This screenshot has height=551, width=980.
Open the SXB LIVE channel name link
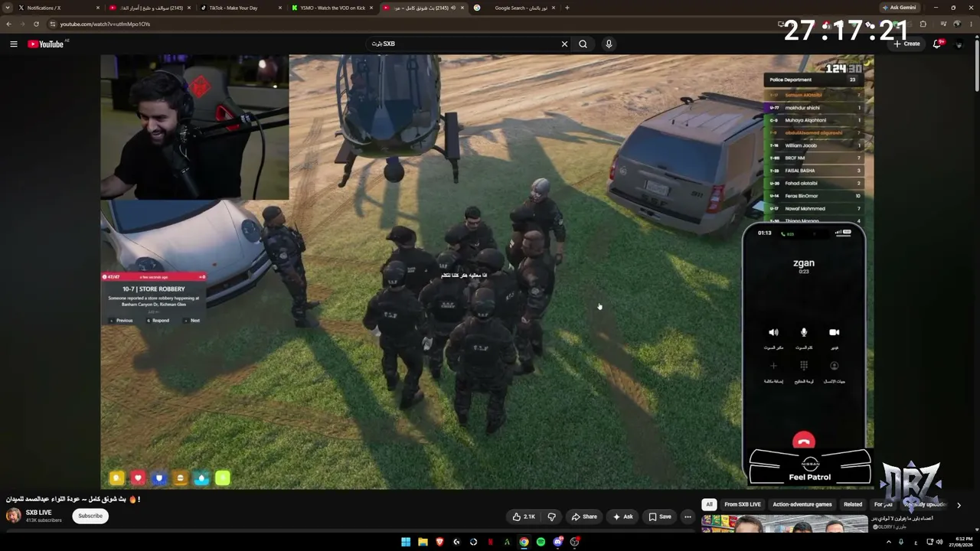(39, 513)
